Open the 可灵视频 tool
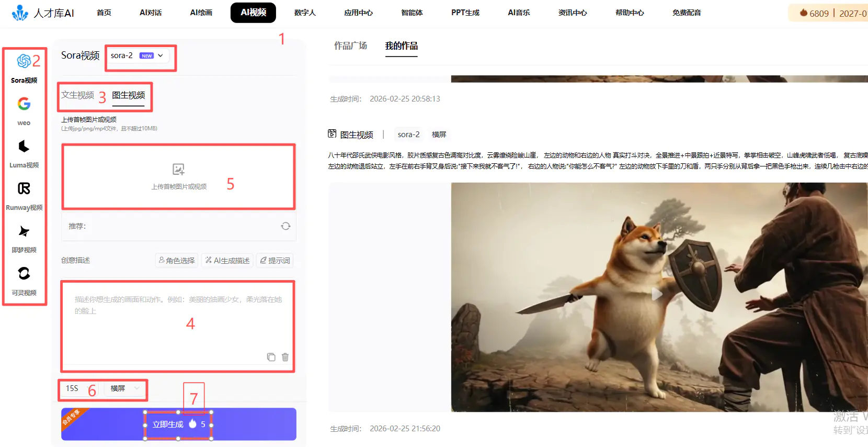The image size is (868, 447). coord(24,280)
